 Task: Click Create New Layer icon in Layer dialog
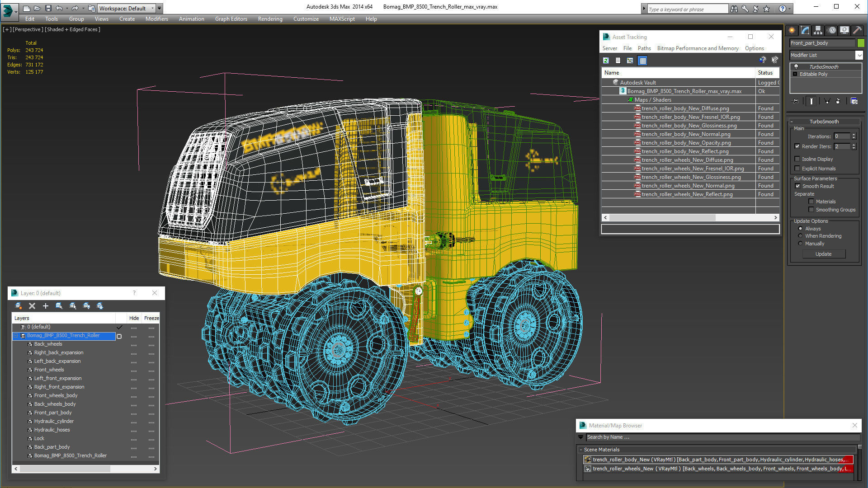click(x=19, y=306)
